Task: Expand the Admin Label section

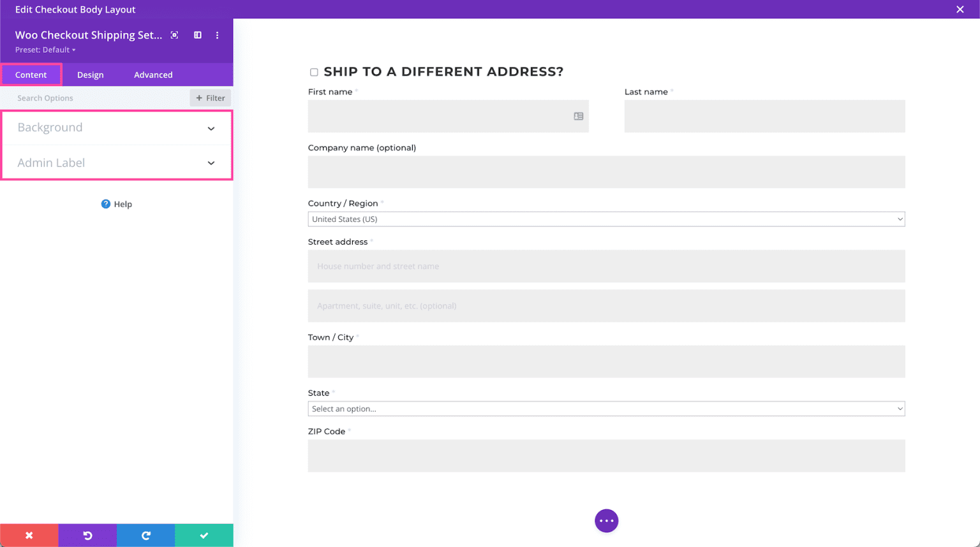Action: 117,163
